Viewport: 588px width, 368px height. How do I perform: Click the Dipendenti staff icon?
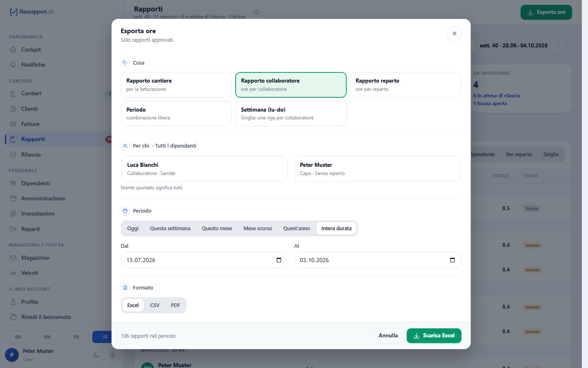pyautogui.click(x=13, y=183)
